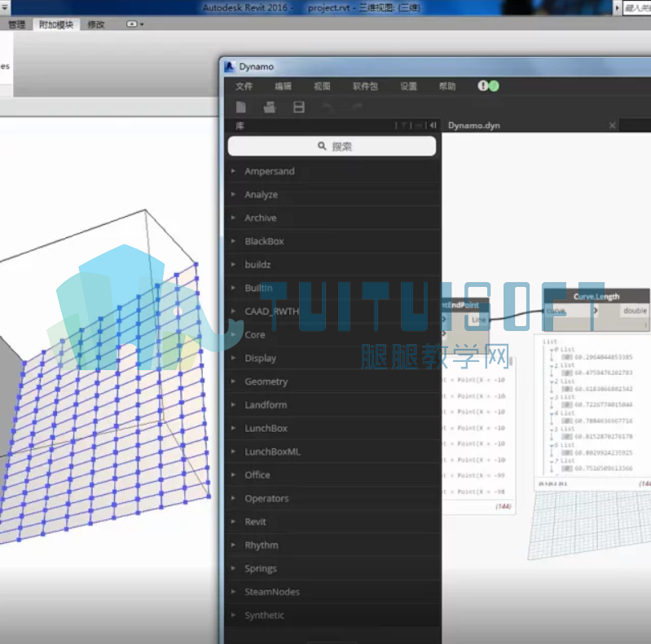The height and width of the screenshot is (644, 651).
Task: Select the Curve.Length node title
Action: click(596, 296)
